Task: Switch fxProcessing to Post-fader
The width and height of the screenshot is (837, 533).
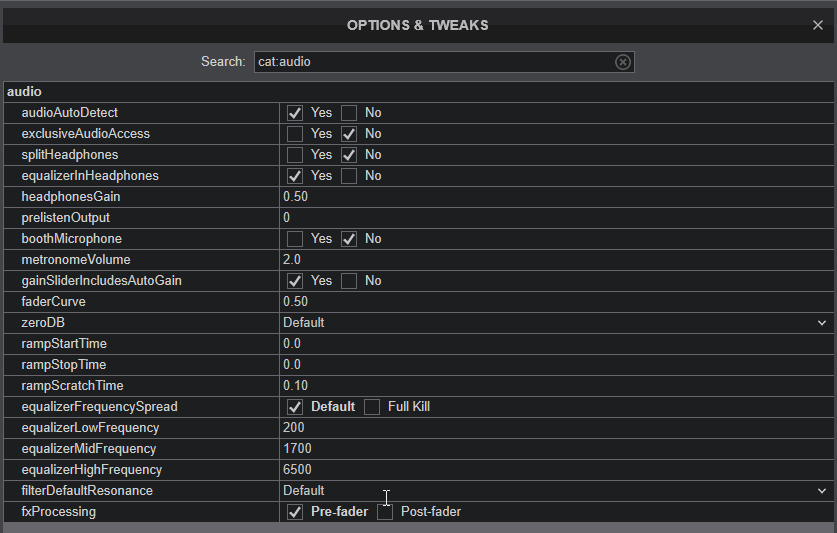Action: (x=385, y=512)
